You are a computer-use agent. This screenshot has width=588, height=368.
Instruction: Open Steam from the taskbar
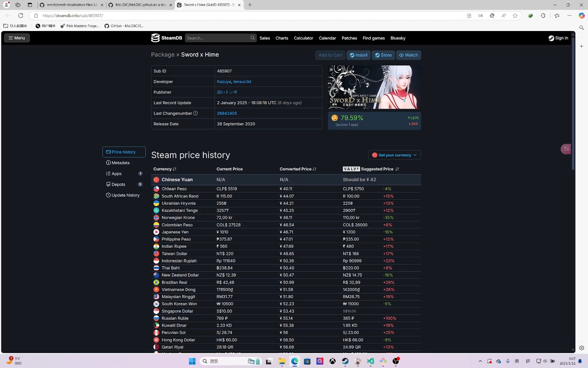pos(345,361)
